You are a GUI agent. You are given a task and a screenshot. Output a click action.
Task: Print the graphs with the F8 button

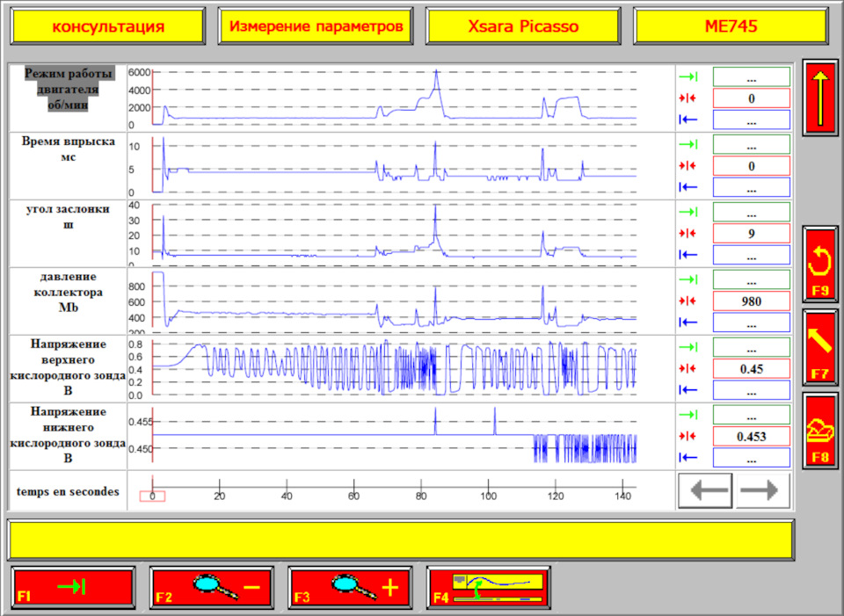820,431
